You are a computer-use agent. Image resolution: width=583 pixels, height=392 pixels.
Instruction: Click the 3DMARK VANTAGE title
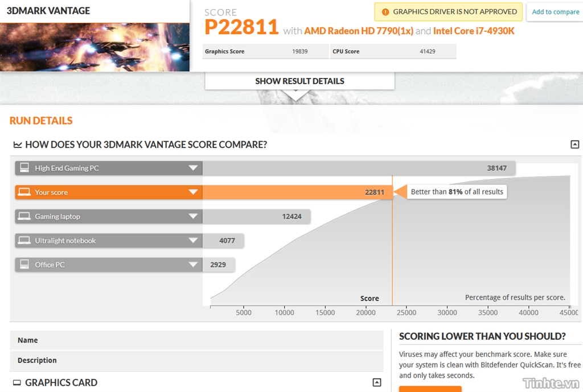coord(48,11)
